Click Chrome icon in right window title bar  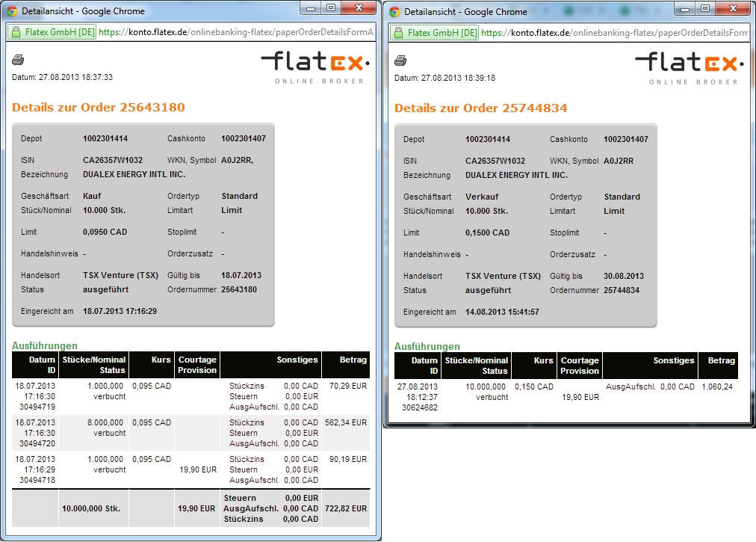pyautogui.click(x=394, y=11)
